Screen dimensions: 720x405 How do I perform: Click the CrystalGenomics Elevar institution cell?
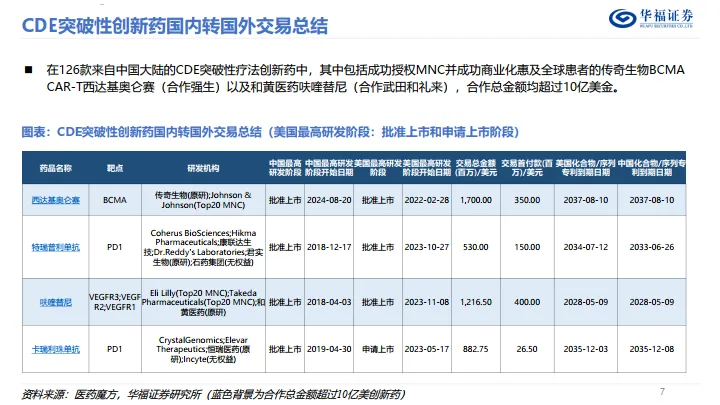coord(203,349)
